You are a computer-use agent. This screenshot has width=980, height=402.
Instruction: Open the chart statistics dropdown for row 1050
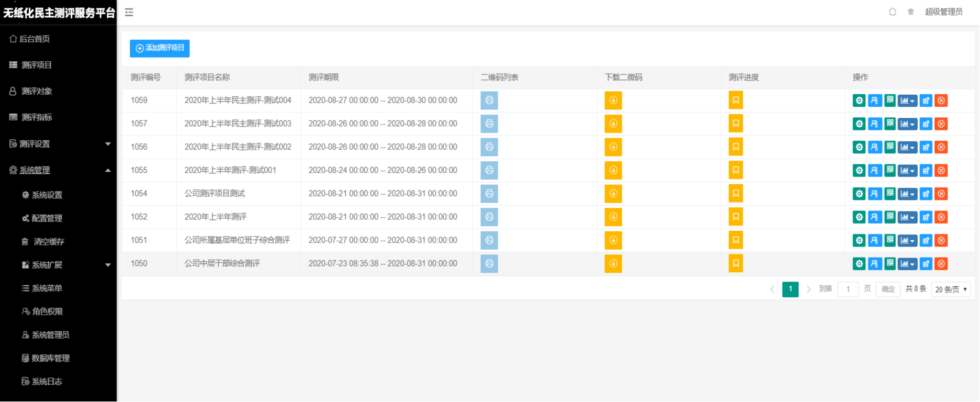[908, 264]
